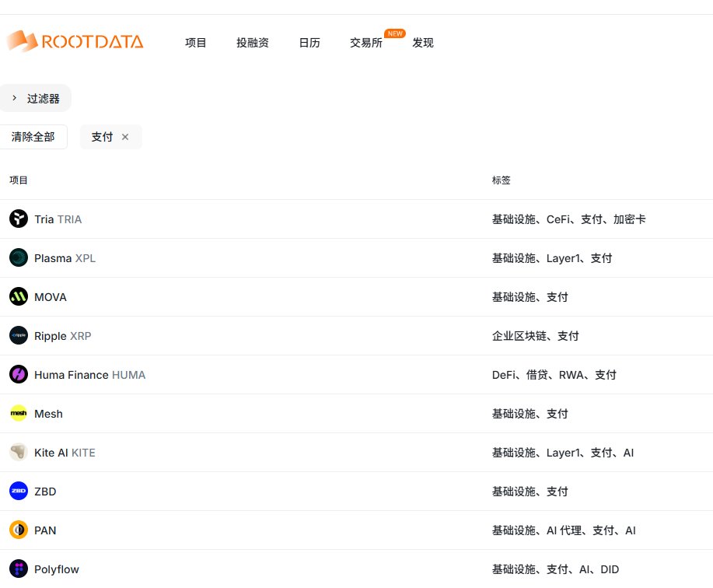This screenshot has height=588, width=713.
Task: Click the Kite AI logo icon
Action: point(19,453)
